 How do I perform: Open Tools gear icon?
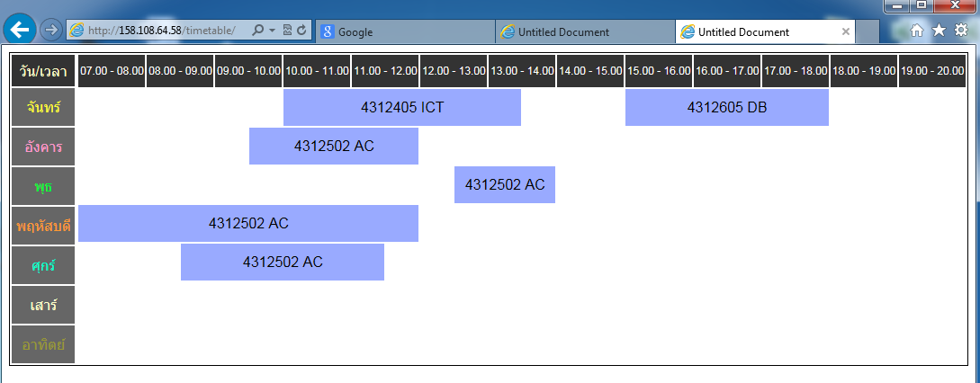tap(961, 30)
